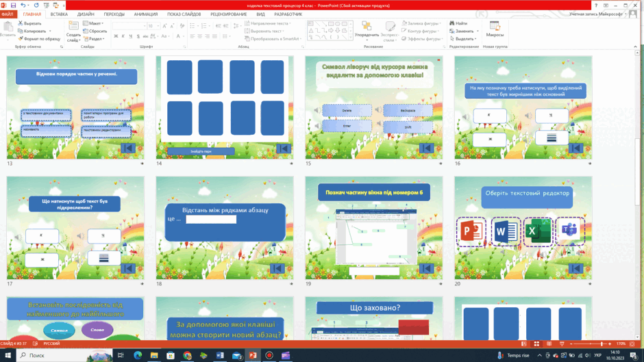Align text to the right
The height and width of the screenshot is (362, 644).
(x=207, y=36)
